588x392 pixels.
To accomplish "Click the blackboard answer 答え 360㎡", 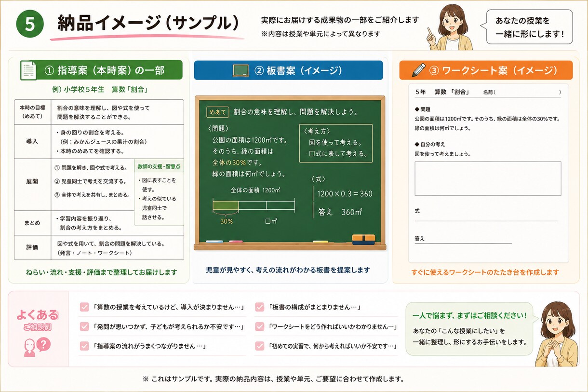I will click(x=340, y=212).
